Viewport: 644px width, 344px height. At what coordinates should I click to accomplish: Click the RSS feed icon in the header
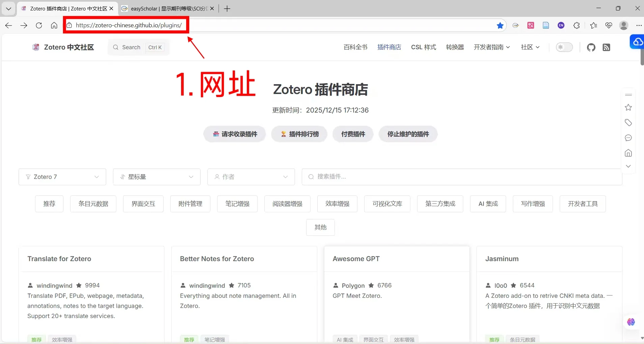607,48
